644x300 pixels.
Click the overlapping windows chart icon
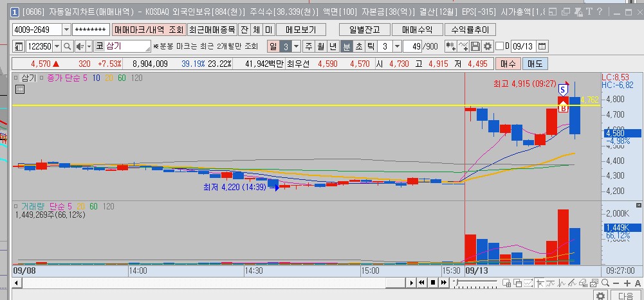pyautogui.click(x=517, y=283)
